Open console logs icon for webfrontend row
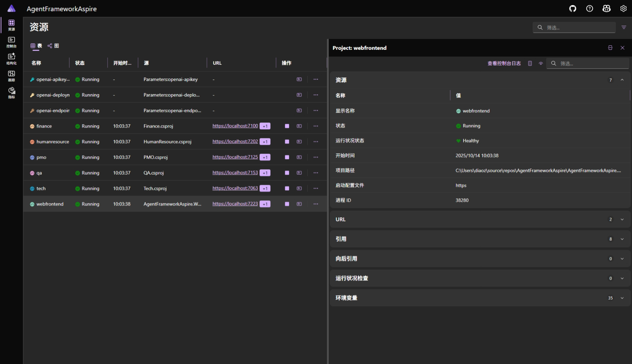 click(x=299, y=204)
